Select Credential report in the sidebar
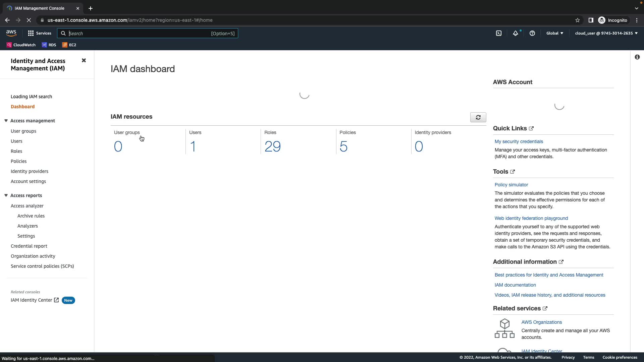The image size is (644, 362). pos(29,246)
